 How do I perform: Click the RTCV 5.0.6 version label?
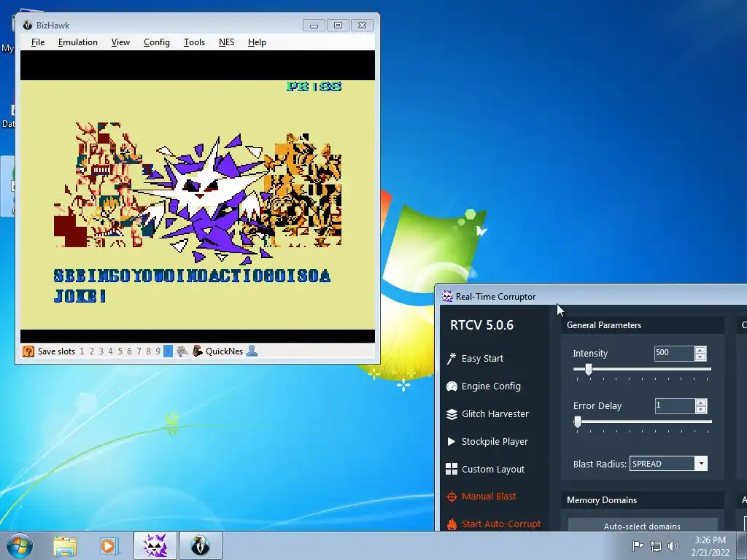(481, 325)
